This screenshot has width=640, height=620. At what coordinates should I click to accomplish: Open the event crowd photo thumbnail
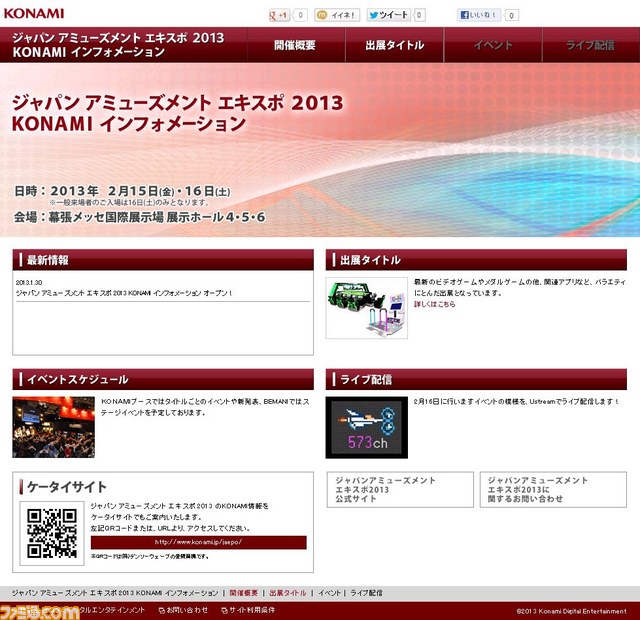[x=53, y=427]
